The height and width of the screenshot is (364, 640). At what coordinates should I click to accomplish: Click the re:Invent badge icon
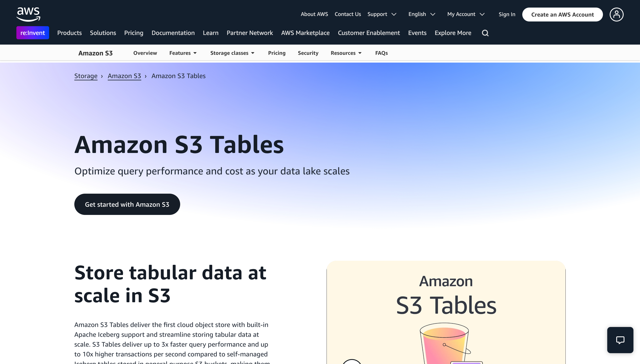click(x=33, y=33)
